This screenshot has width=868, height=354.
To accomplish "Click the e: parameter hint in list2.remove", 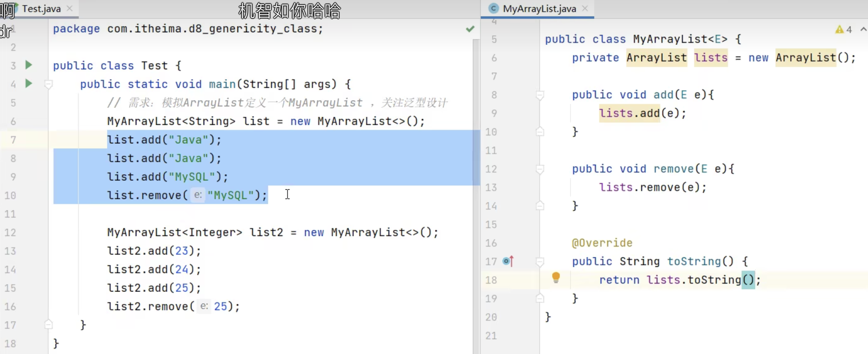I will point(204,306).
